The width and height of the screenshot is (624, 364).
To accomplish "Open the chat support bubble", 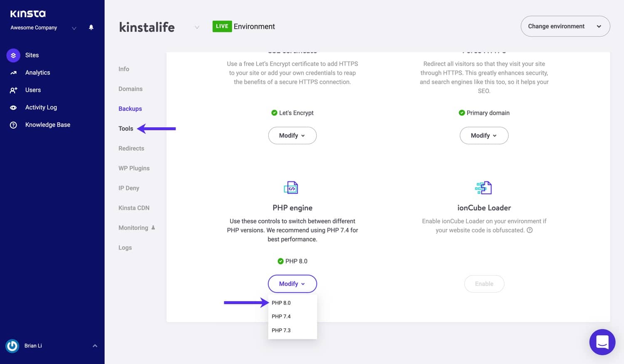I will click(602, 342).
